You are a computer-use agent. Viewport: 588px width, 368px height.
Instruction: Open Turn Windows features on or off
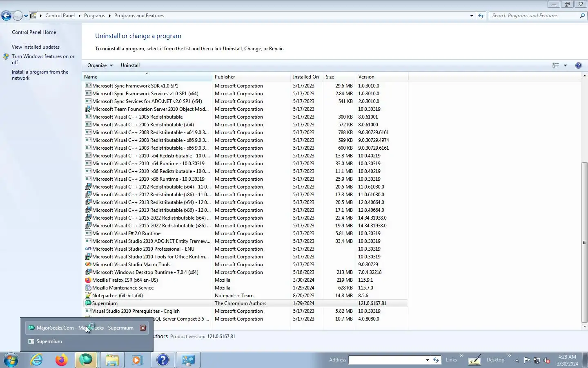43,59
